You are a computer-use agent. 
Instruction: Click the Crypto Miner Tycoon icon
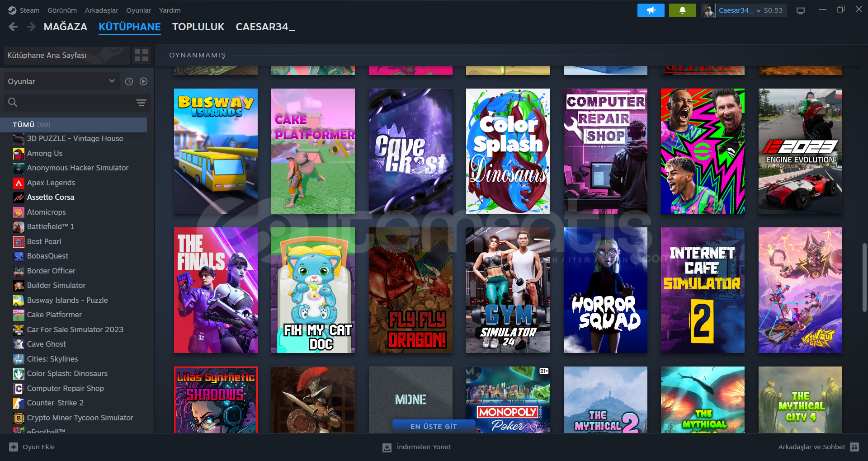pyautogui.click(x=19, y=418)
